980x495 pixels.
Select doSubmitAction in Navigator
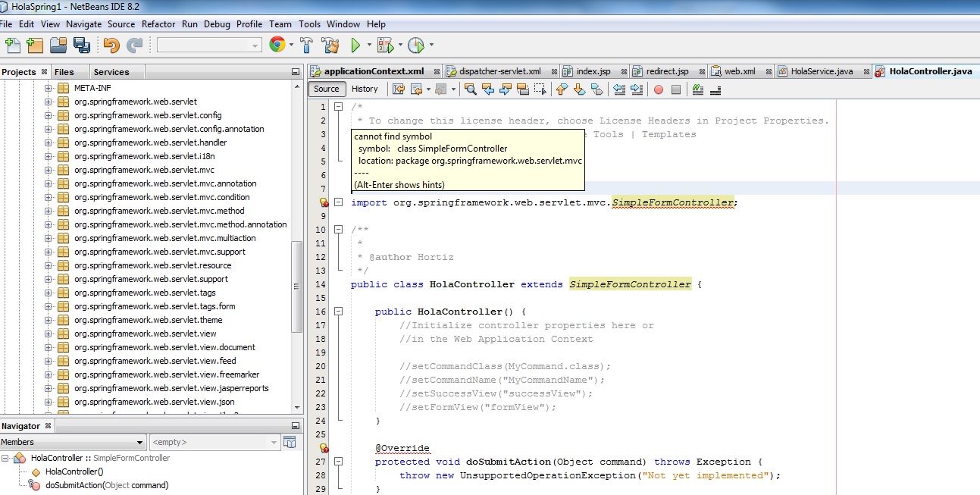106,485
